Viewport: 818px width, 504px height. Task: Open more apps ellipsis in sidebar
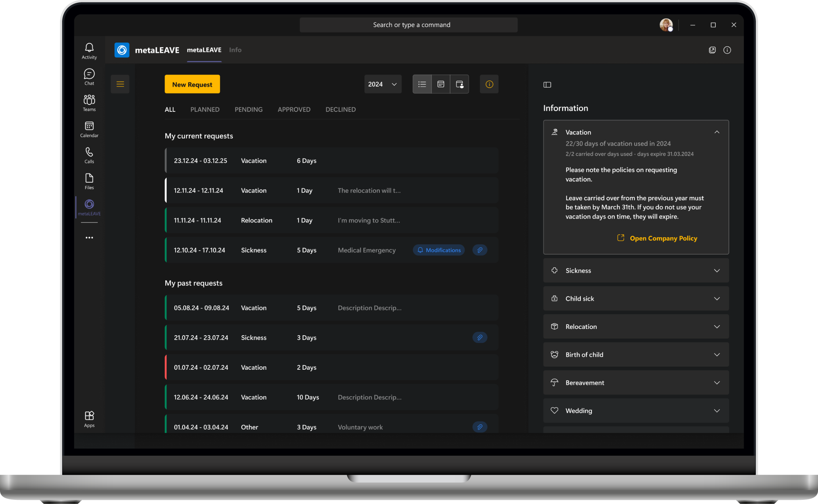(x=89, y=238)
